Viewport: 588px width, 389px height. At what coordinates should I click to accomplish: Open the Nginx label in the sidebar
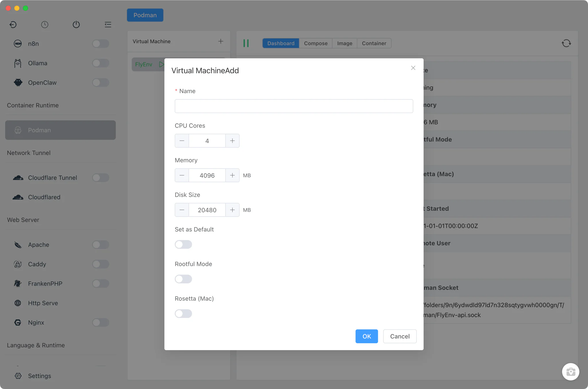coord(36,322)
